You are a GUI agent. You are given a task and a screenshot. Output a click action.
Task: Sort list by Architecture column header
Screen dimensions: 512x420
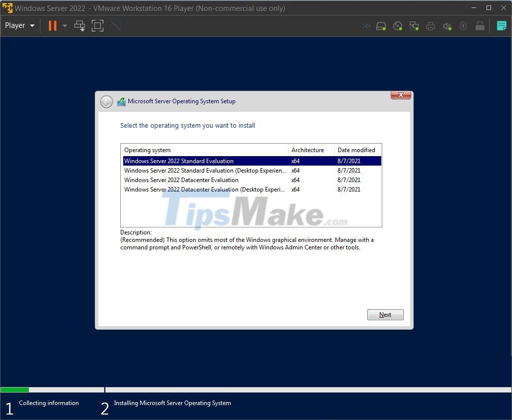306,150
